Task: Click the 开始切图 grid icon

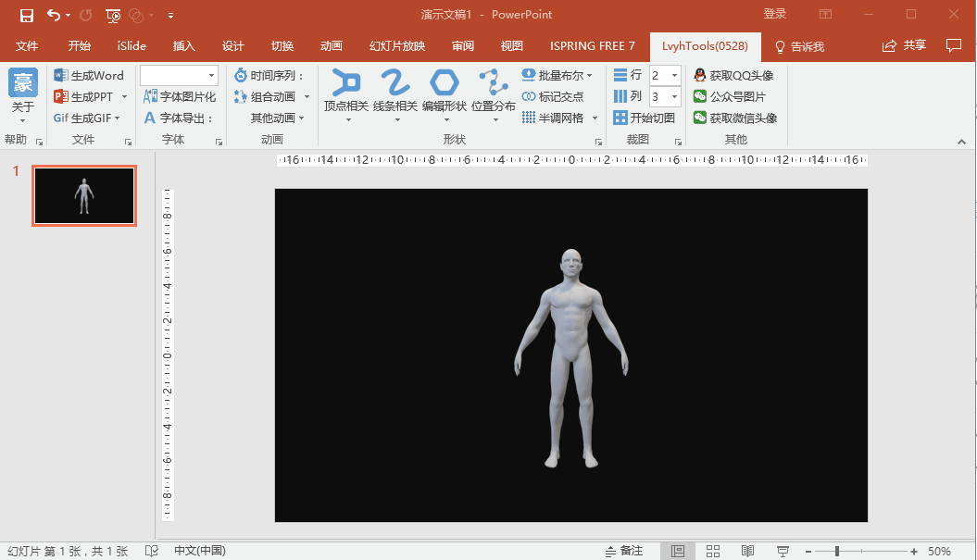Action: click(x=620, y=118)
